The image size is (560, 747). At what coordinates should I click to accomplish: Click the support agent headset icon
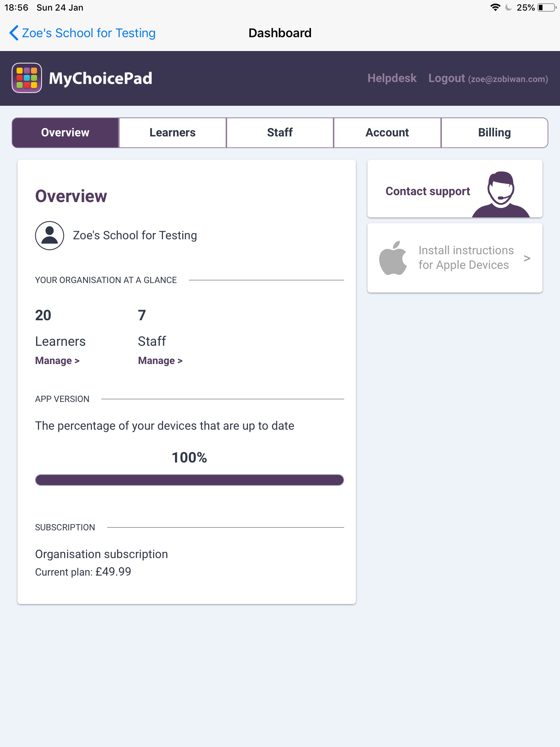501,194
